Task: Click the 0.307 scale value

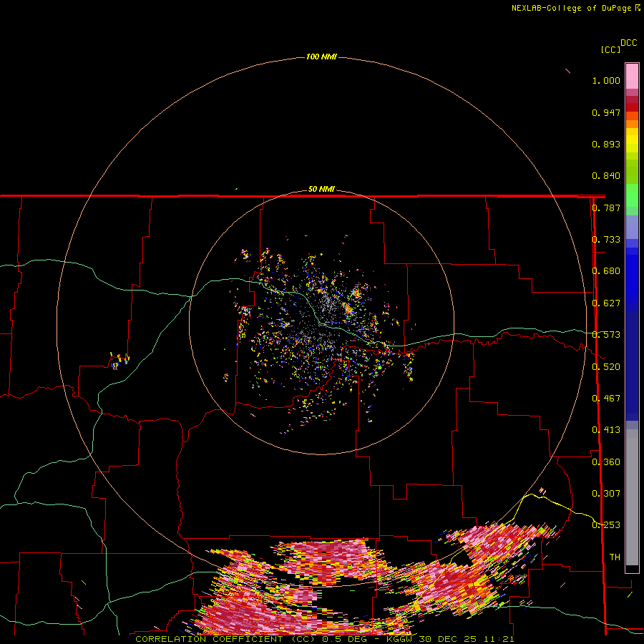Action: (606, 494)
